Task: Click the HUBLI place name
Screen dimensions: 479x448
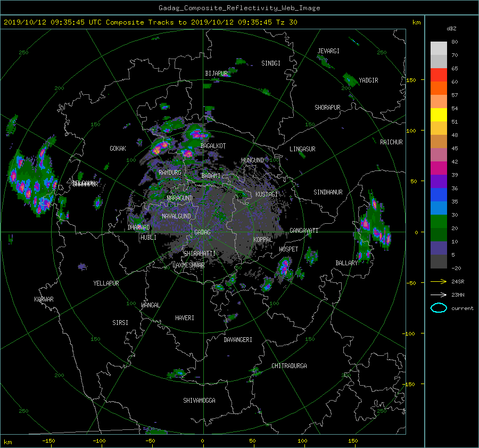Action: [x=148, y=238]
